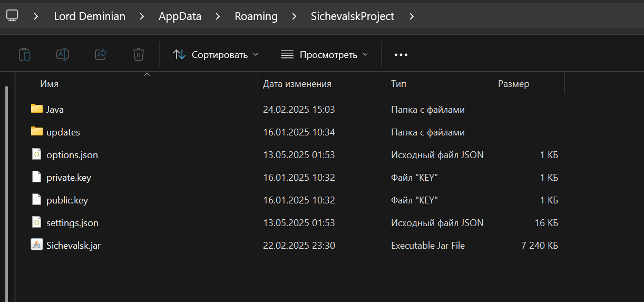Sort by Имя column header
Viewport: 644px width, 302px height.
50,84
